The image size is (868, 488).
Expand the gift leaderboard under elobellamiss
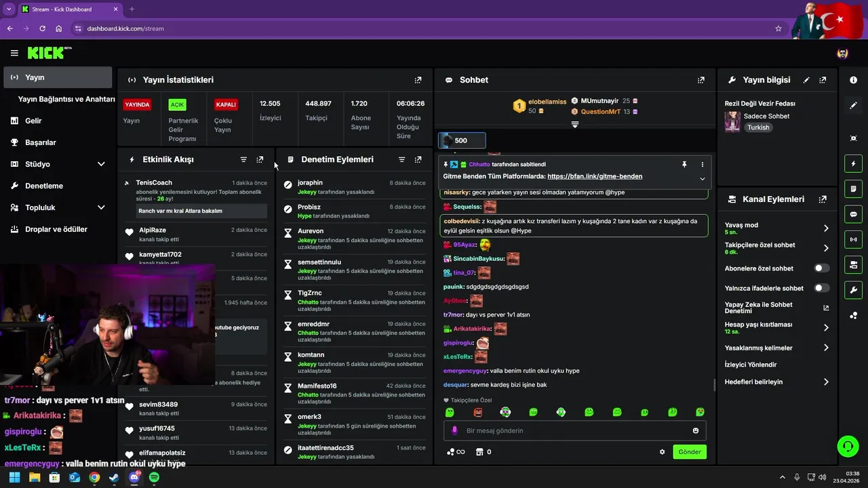[575, 125]
